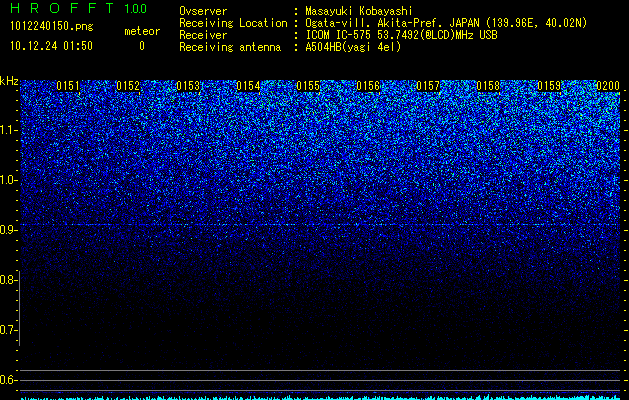The height and width of the screenshot is (400, 629).
Task: Click the 0.7 kHz axis label
Action: click(8, 330)
